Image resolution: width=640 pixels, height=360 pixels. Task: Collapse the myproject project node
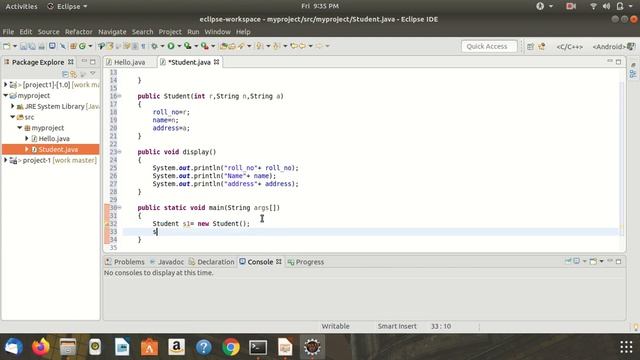click(x=6, y=95)
